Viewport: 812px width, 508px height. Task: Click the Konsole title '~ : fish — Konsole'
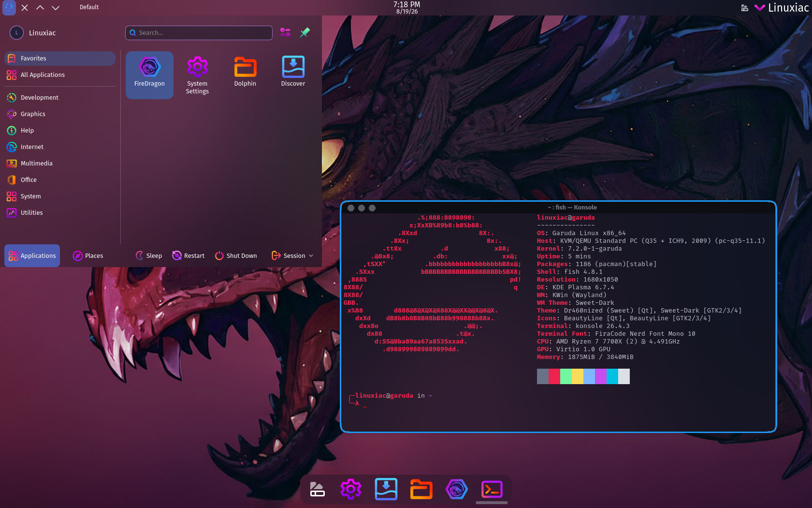click(x=572, y=208)
